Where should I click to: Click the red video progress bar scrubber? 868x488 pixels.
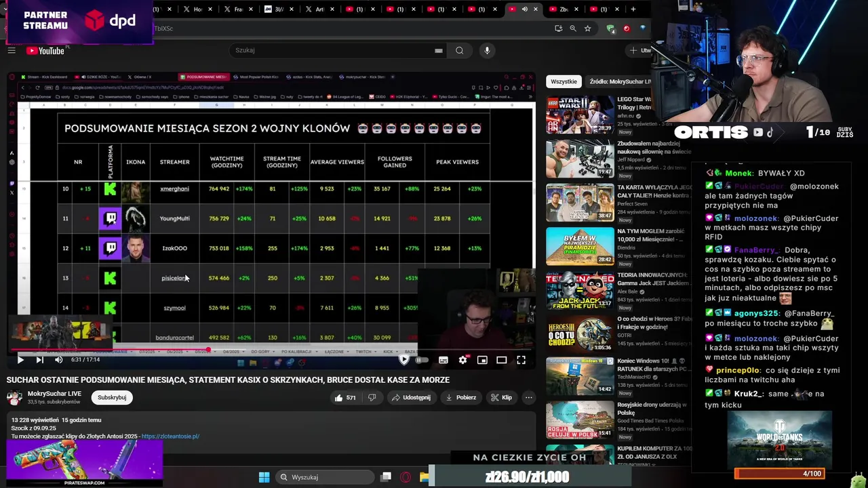(x=208, y=350)
